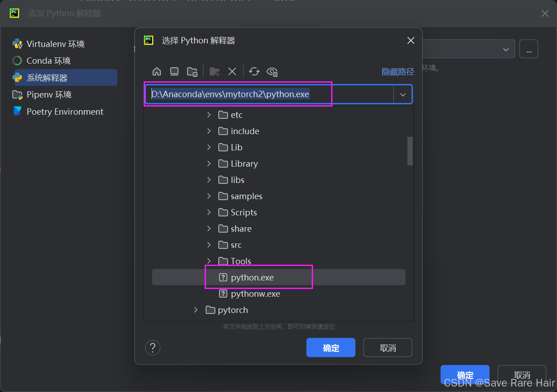Expand the Tools folder
The width and height of the screenshot is (557, 392).
coord(209,261)
